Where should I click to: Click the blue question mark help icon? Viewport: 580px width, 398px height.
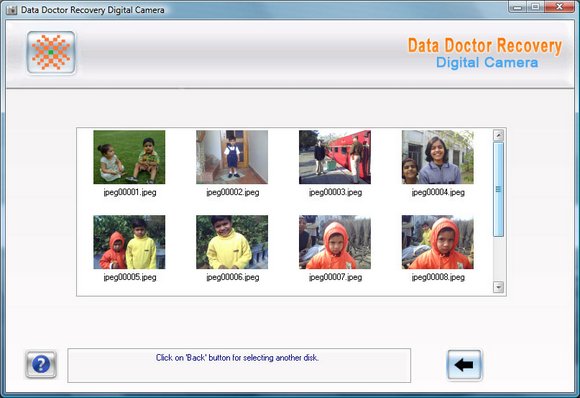tap(41, 364)
